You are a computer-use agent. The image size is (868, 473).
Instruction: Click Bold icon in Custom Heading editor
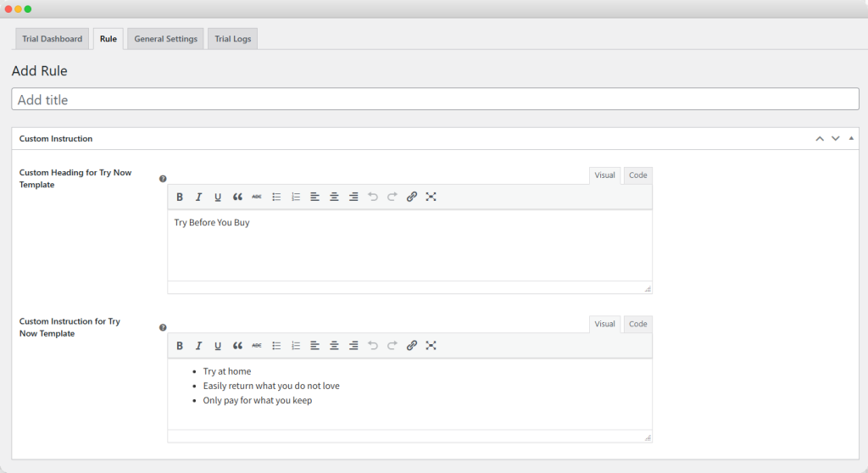180,197
